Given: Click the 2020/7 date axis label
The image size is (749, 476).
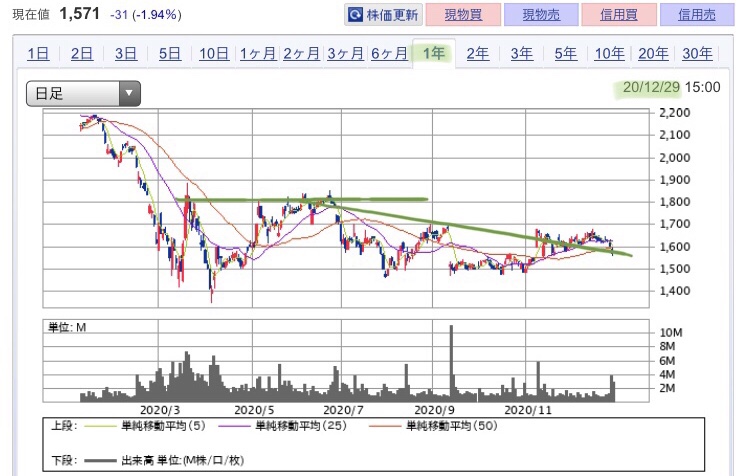Looking at the screenshot, I should coord(343,410).
